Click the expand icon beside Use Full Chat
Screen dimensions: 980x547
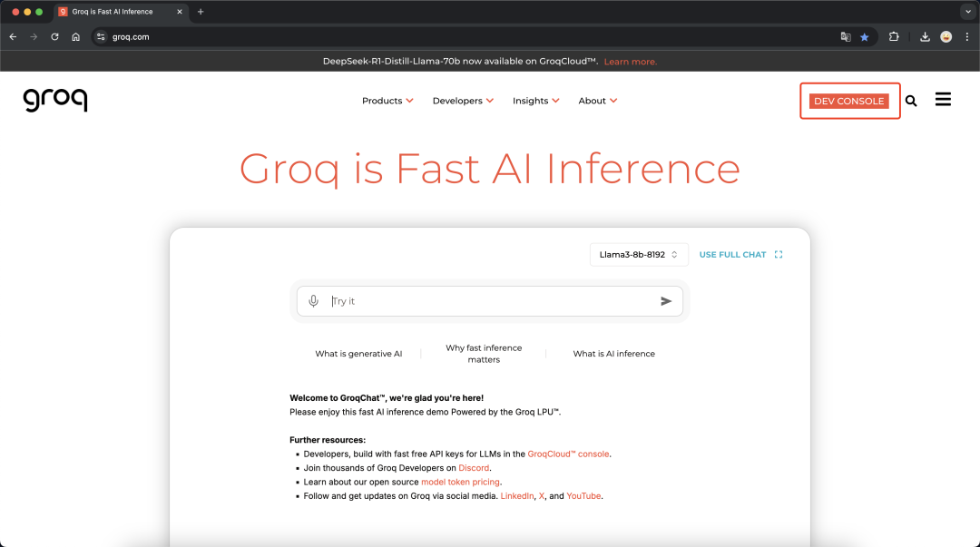[779, 254]
